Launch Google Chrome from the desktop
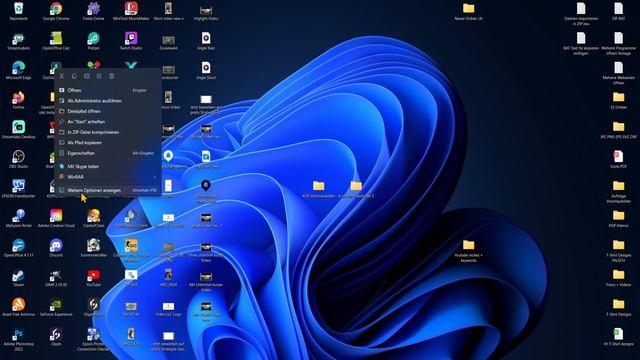 (56, 11)
